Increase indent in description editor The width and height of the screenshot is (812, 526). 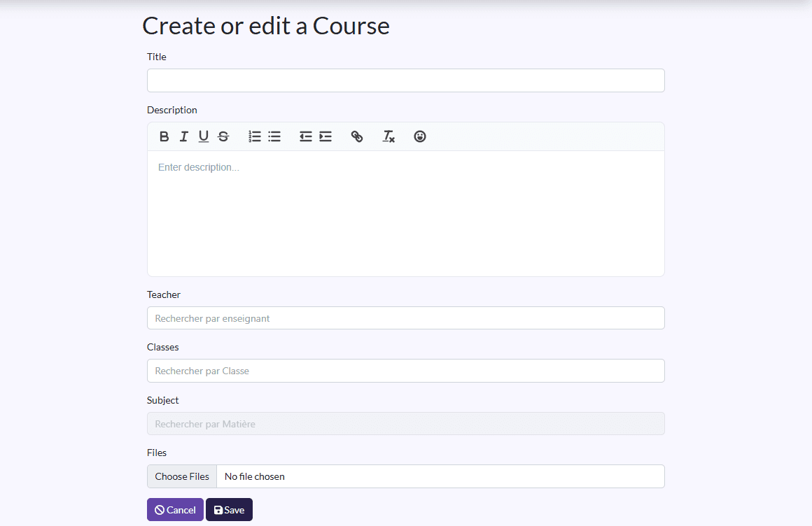pyautogui.click(x=325, y=136)
